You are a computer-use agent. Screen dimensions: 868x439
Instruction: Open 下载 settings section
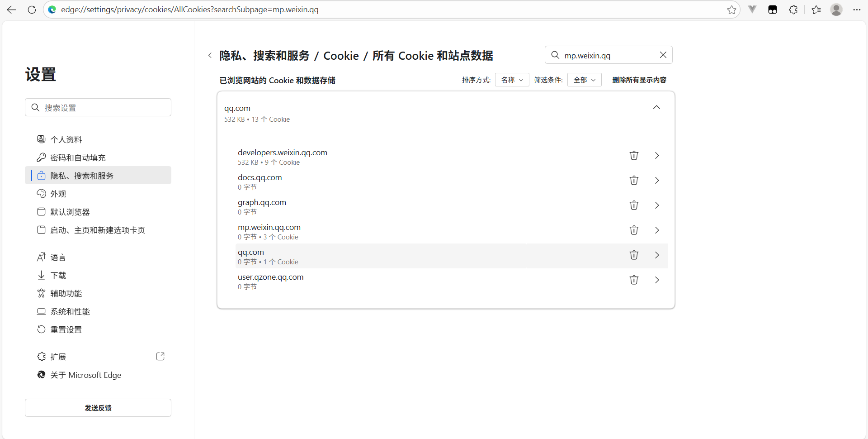point(98,275)
